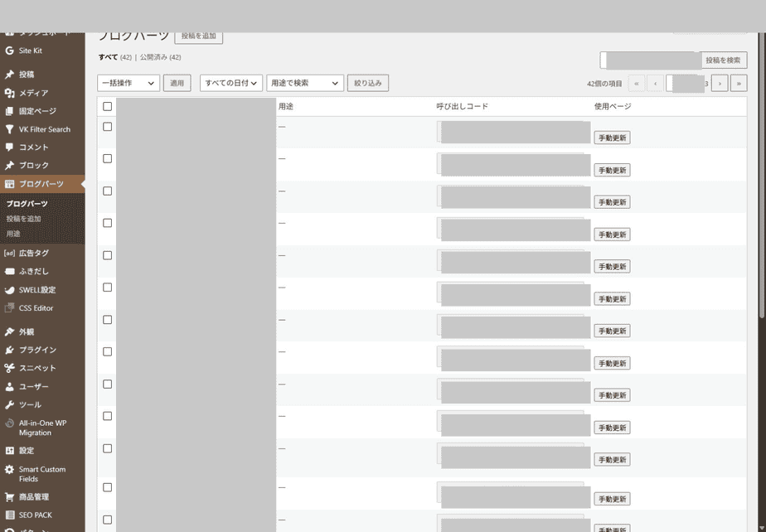Click the ふきだし icon in sidebar

tap(9, 272)
